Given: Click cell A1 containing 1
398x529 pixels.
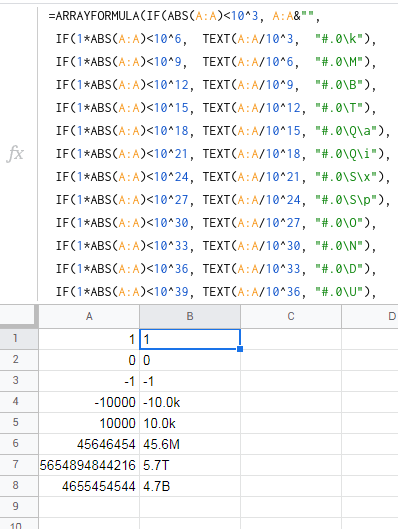Looking at the screenshot, I should 89,339.
